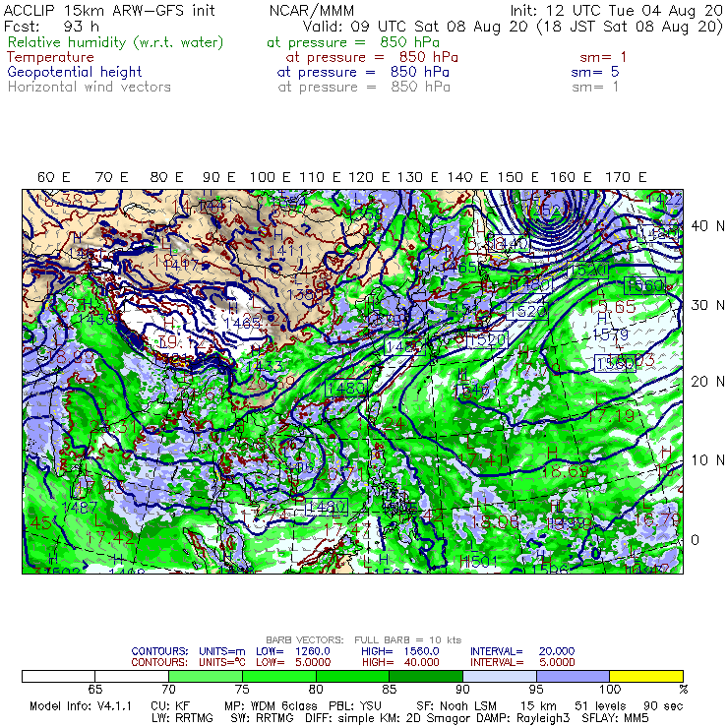Click the white color bar segment left of 65

[58, 676]
